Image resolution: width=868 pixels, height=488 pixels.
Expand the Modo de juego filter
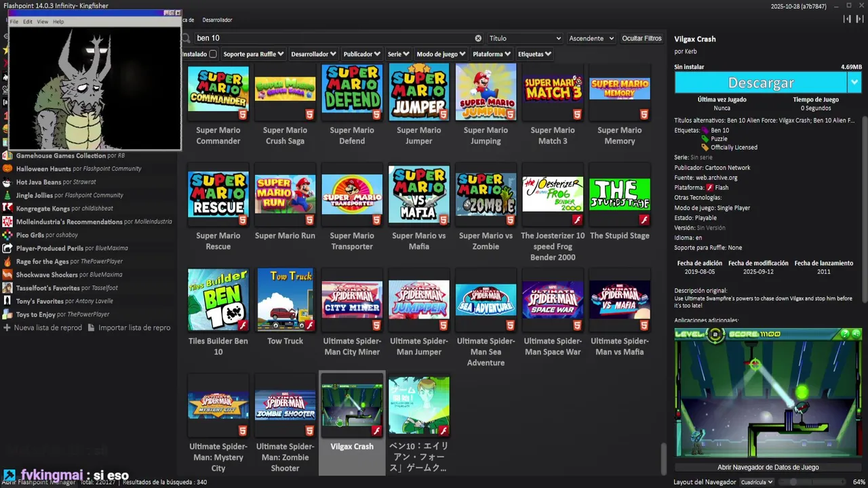pyautogui.click(x=441, y=54)
